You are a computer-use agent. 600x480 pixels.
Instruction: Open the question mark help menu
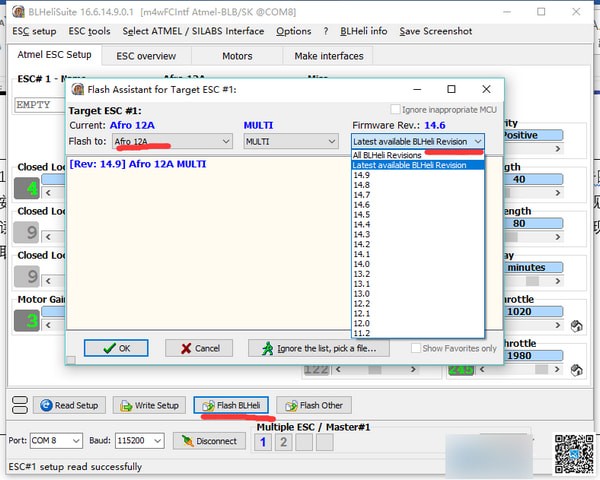click(x=326, y=31)
